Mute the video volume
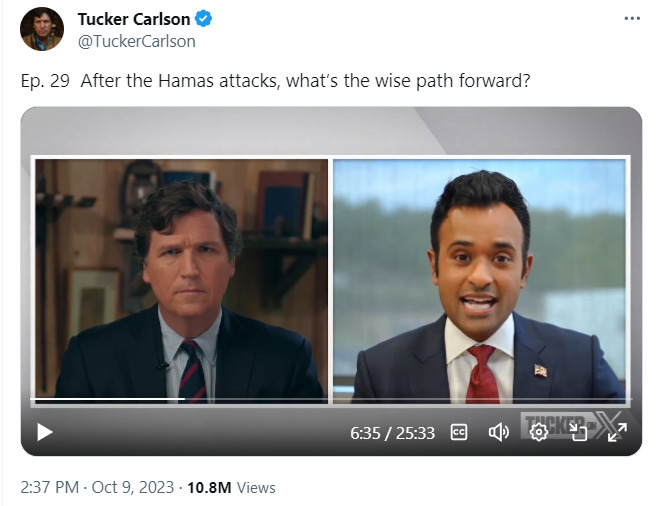The height and width of the screenshot is (506, 658). (498, 432)
